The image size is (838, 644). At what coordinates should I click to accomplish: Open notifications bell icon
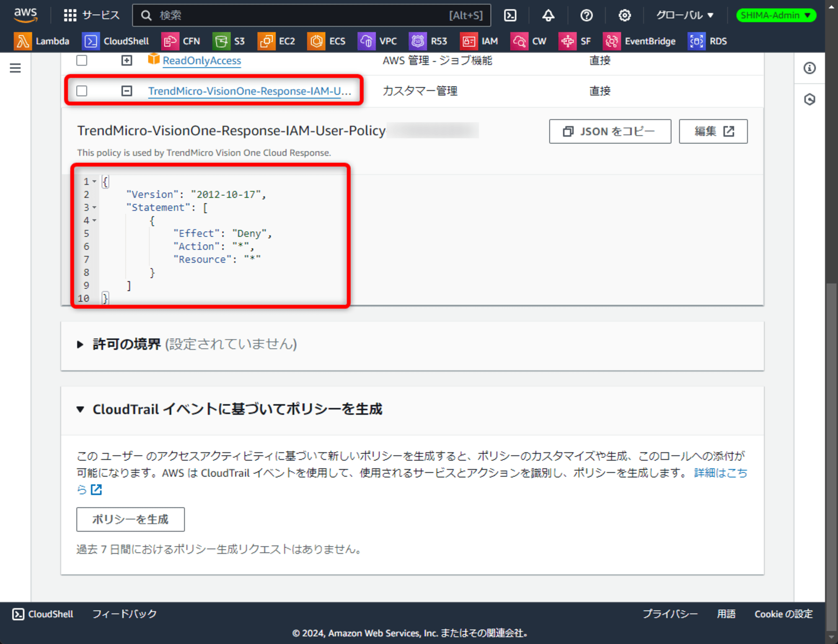click(548, 16)
